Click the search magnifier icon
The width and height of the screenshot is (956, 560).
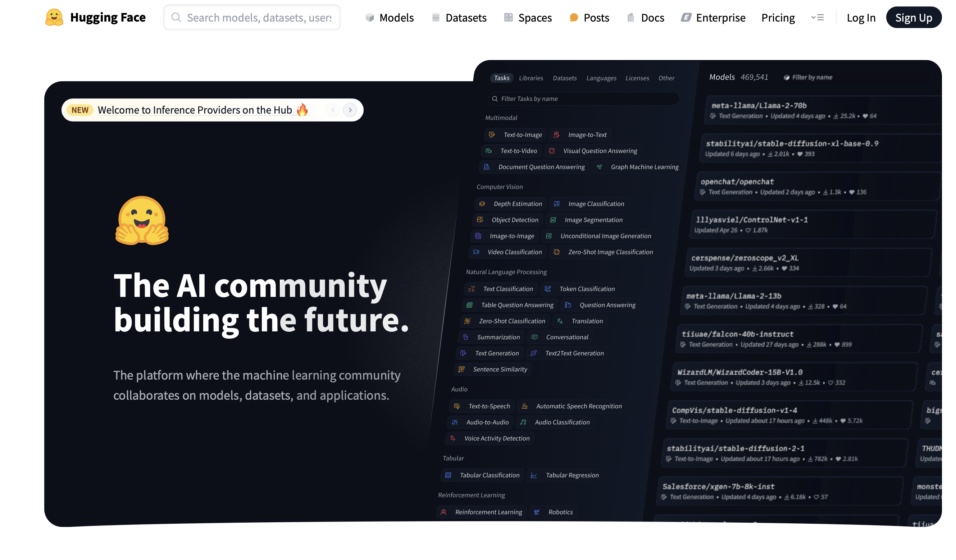coord(176,18)
